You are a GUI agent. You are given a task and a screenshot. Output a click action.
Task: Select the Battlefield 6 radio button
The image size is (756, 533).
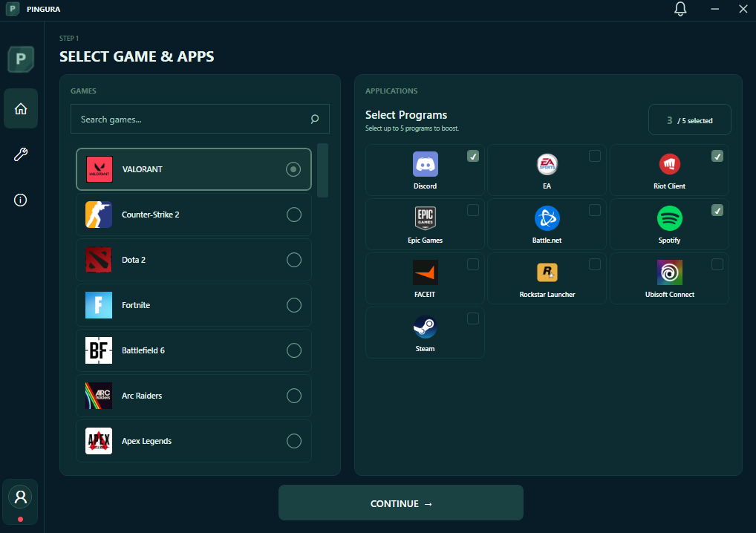pos(294,350)
